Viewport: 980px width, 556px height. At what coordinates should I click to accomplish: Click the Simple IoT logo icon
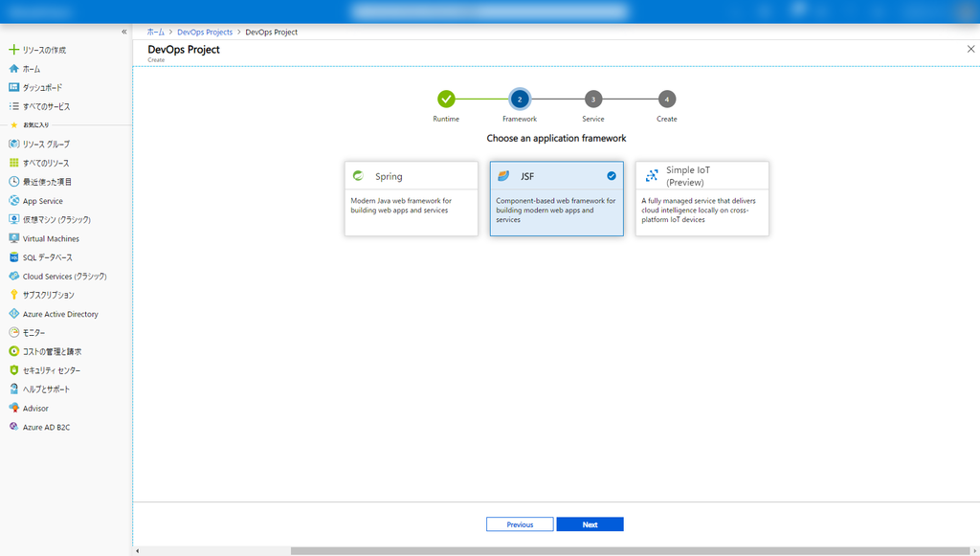click(x=652, y=175)
